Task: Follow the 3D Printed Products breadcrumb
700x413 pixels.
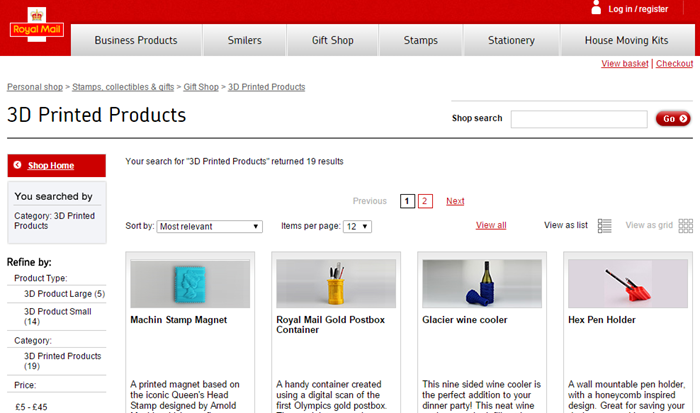Action: 267,87
